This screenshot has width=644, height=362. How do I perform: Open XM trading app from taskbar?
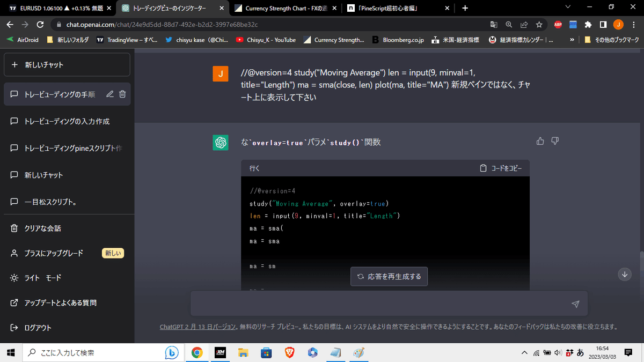tap(220, 352)
